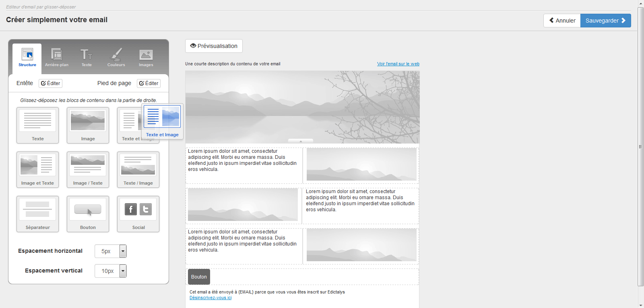Switch to the Couleurs tab
The height and width of the screenshot is (308, 644).
pos(116,57)
